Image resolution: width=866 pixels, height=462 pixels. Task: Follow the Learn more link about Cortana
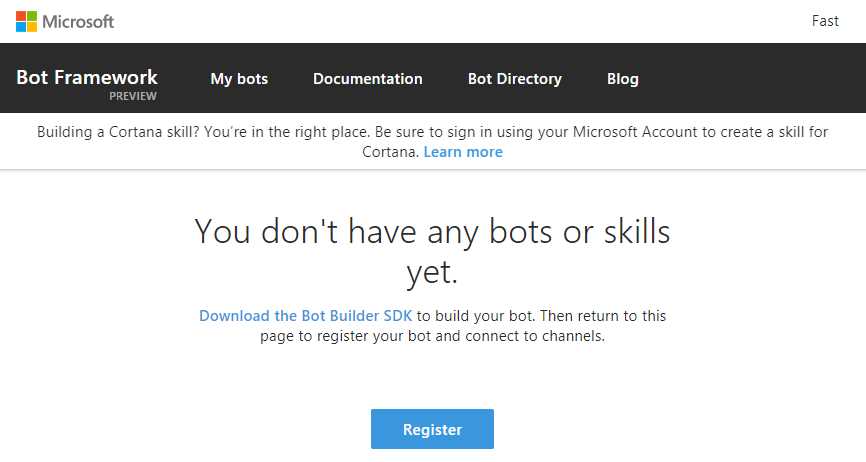point(463,152)
